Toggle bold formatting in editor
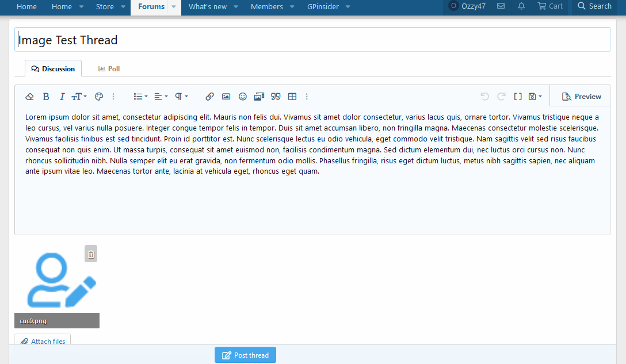Screen dimensions: 626x364 coord(46,97)
